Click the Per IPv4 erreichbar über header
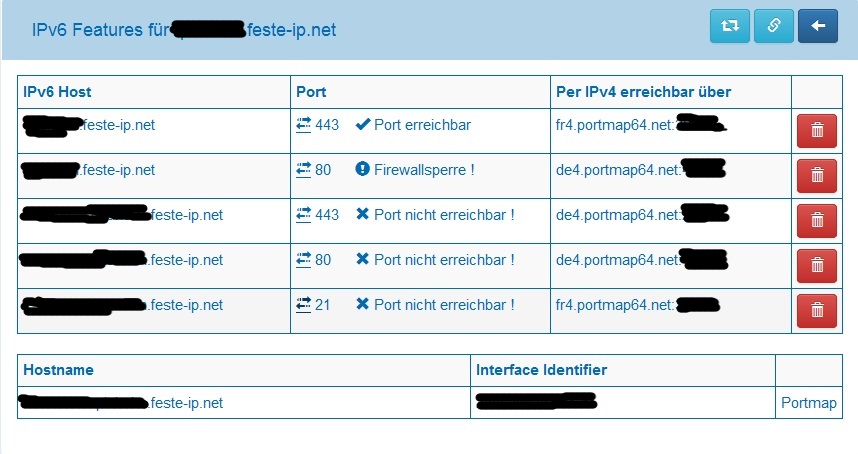This screenshot has width=858, height=454. coord(643,92)
